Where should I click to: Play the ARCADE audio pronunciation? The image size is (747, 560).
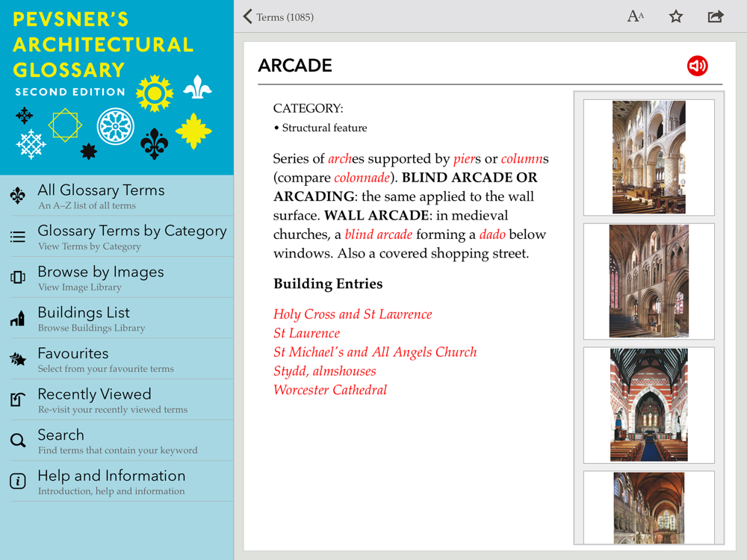pos(697,66)
